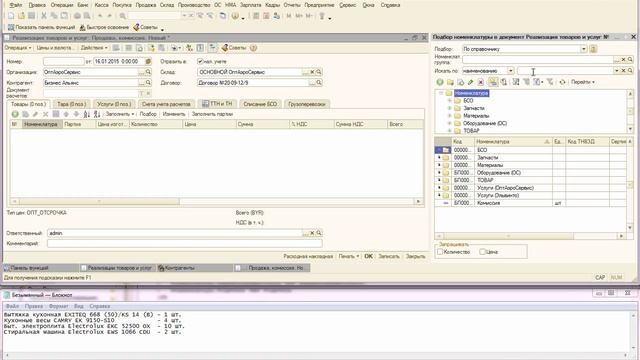Click the 'Заполнить партии' button
640x360 pixels.
click(212, 114)
